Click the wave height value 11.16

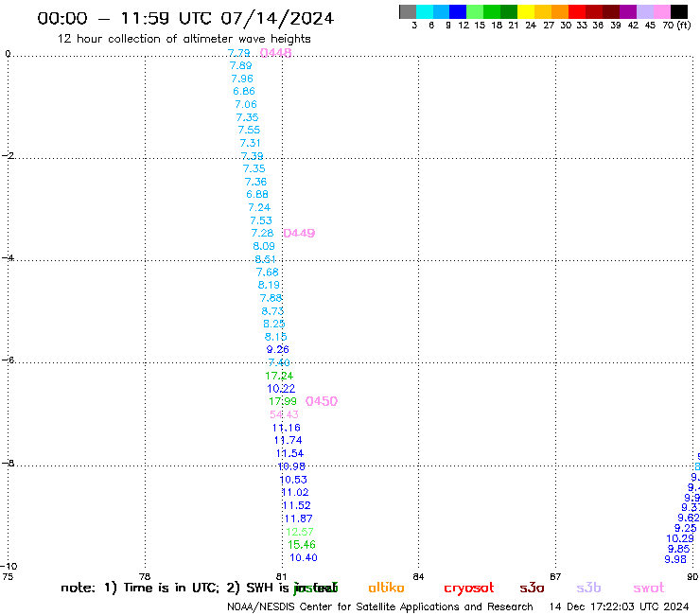(x=287, y=428)
